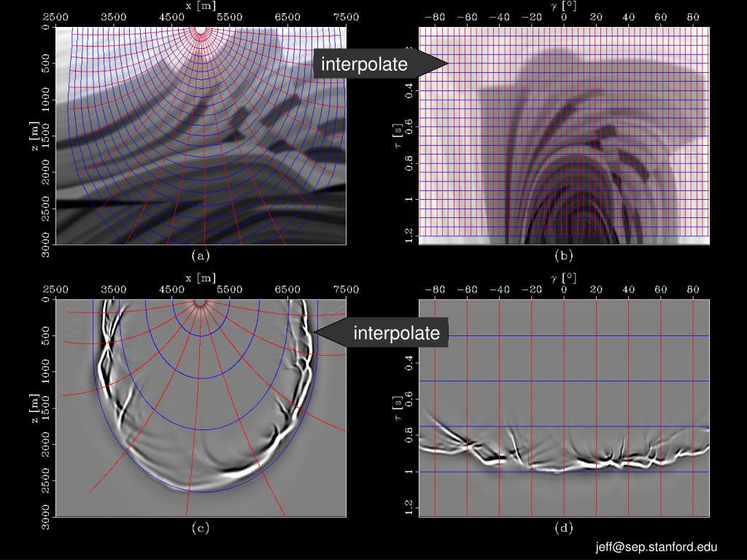Screen dimensions: 747x560
Task: Open the ray-coordinate wavefield plot (d)
Action: [564, 408]
